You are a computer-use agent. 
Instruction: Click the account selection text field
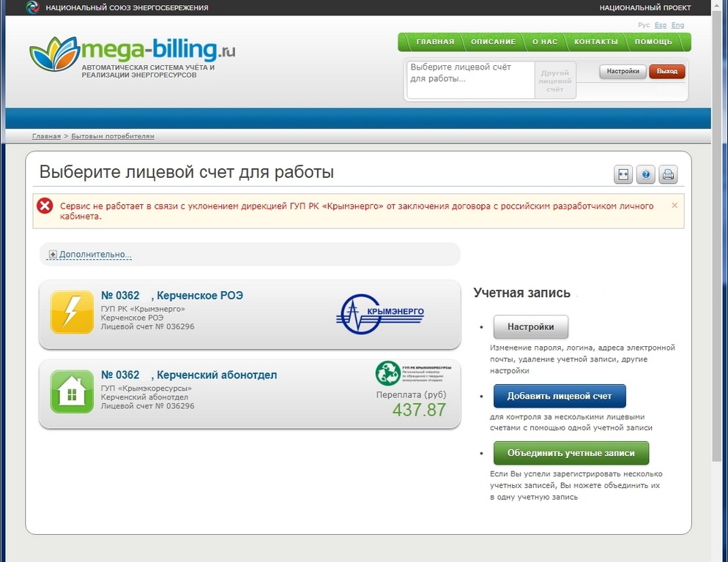pos(470,79)
